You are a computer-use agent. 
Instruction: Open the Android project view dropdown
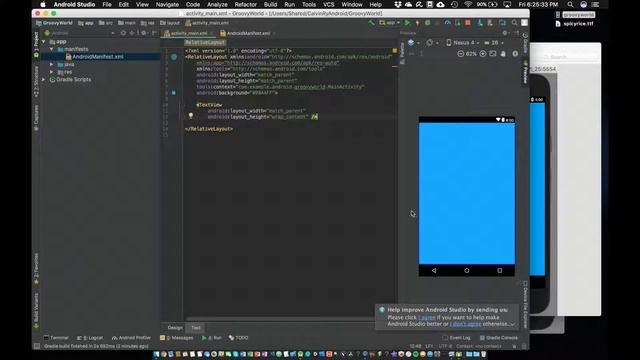click(x=80, y=33)
